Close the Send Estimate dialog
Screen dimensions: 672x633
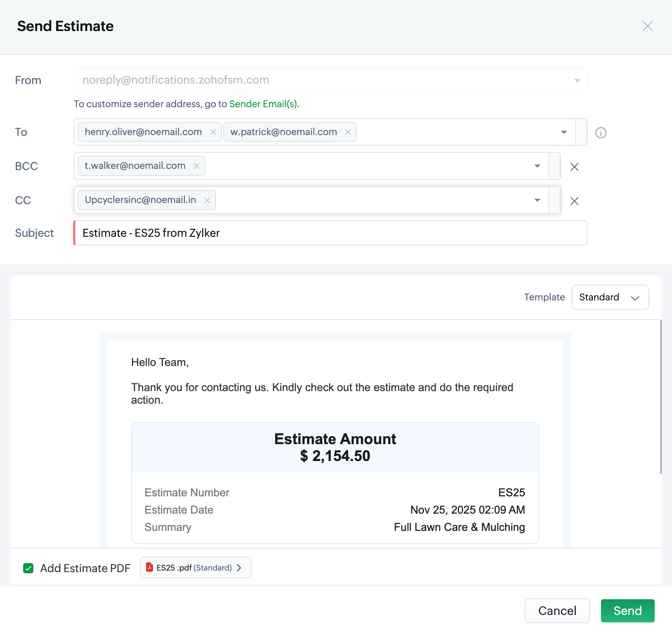coord(647,26)
